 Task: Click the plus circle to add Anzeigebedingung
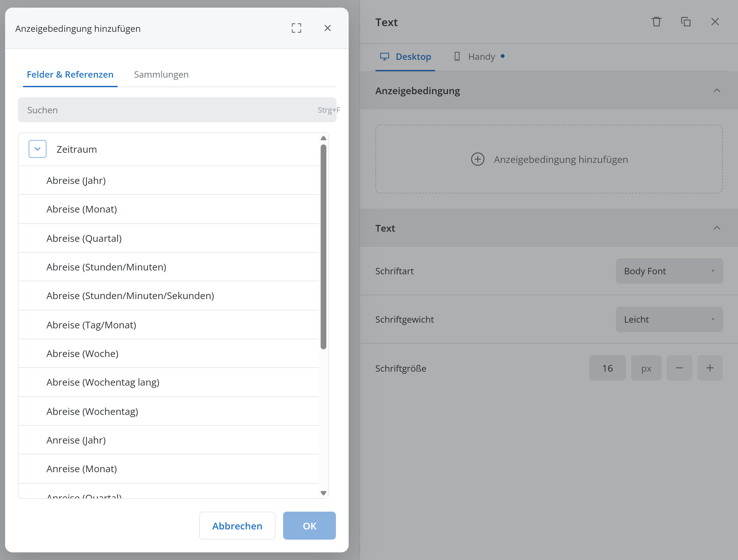[x=477, y=159]
